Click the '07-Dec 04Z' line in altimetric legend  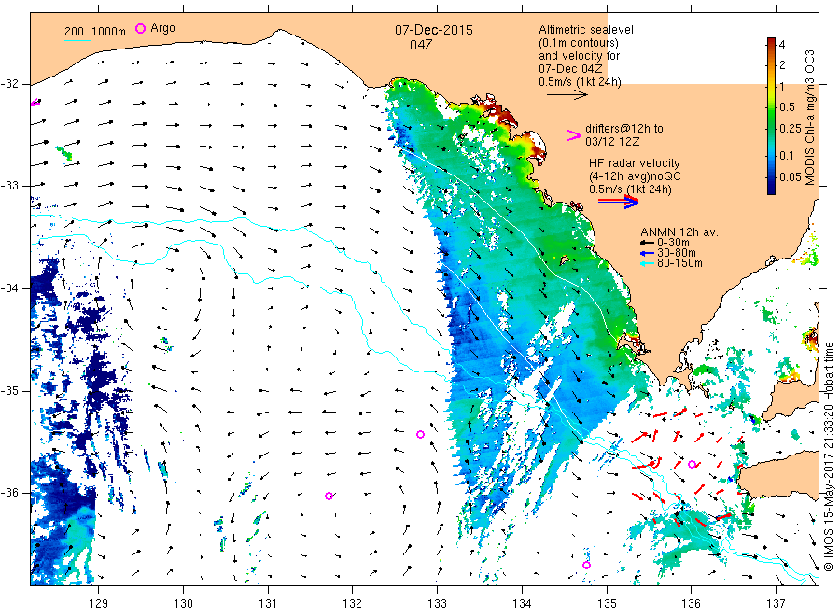coord(570,69)
